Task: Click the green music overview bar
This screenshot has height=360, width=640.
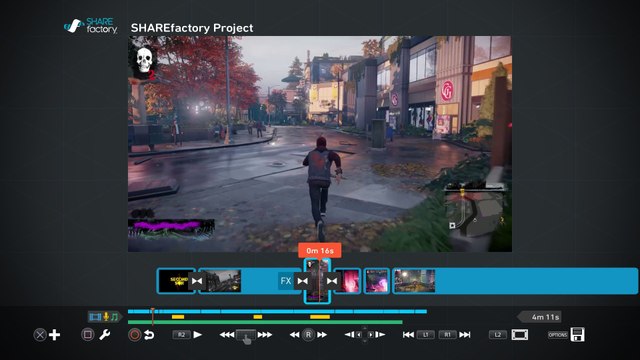Action: [265, 322]
